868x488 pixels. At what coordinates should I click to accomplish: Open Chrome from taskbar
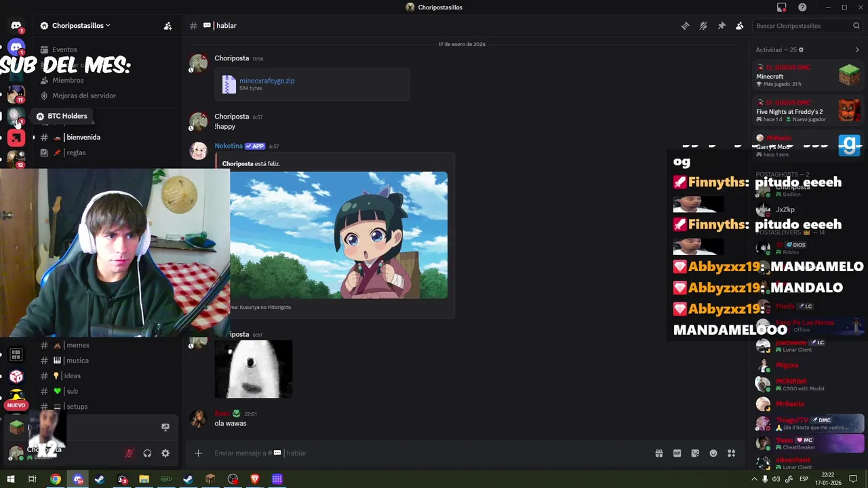(x=56, y=479)
